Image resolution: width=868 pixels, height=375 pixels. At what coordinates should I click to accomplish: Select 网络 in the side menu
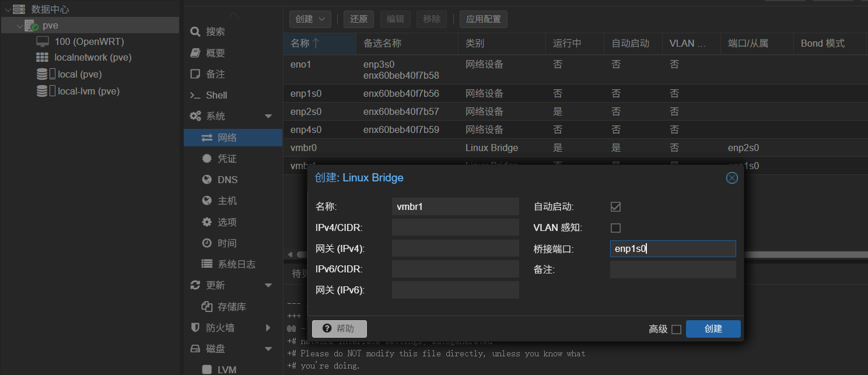click(x=227, y=138)
